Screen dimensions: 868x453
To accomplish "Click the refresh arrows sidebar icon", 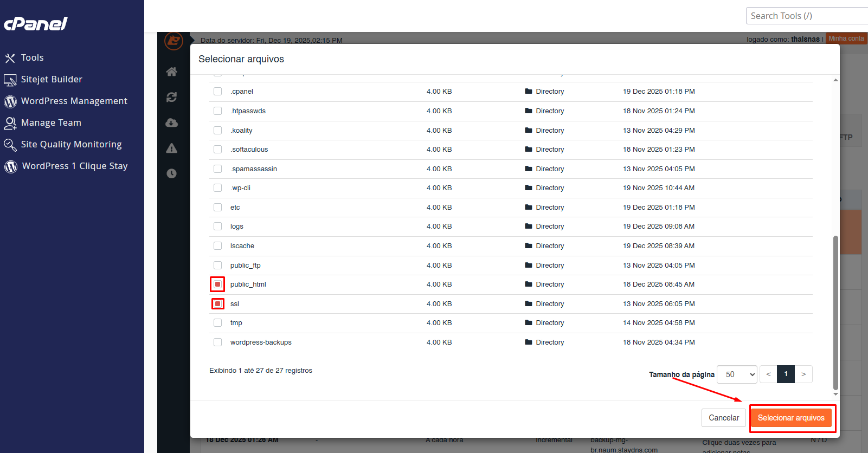I will [172, 97].
